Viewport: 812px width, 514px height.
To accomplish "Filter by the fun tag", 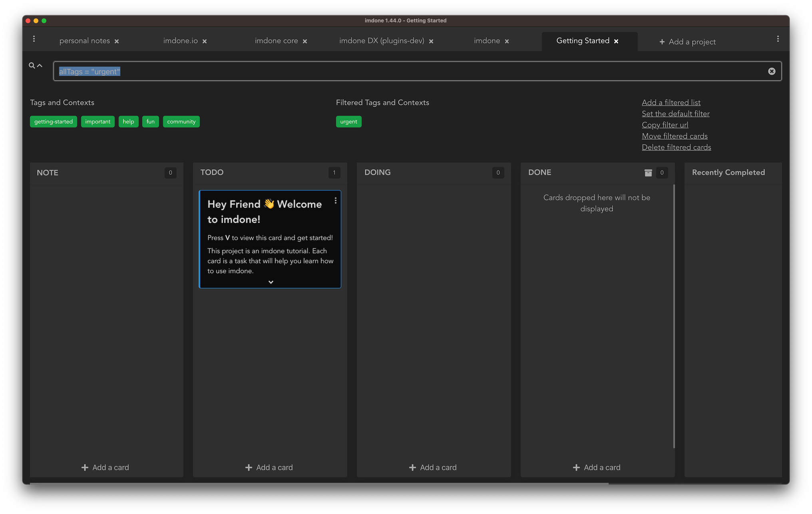I will point(150,121).
